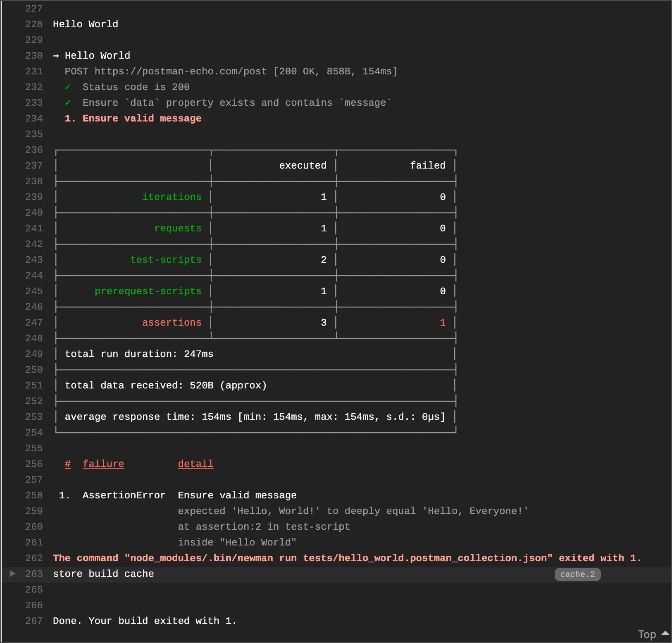Click the underlined # header
Viewport: 672px width, 643px height.
tap(68, 464)
